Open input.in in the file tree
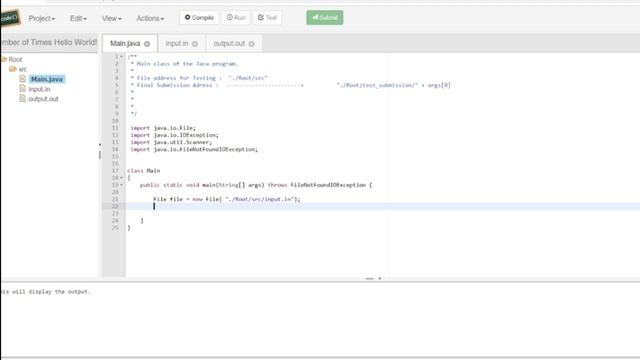 pos(39,89)
